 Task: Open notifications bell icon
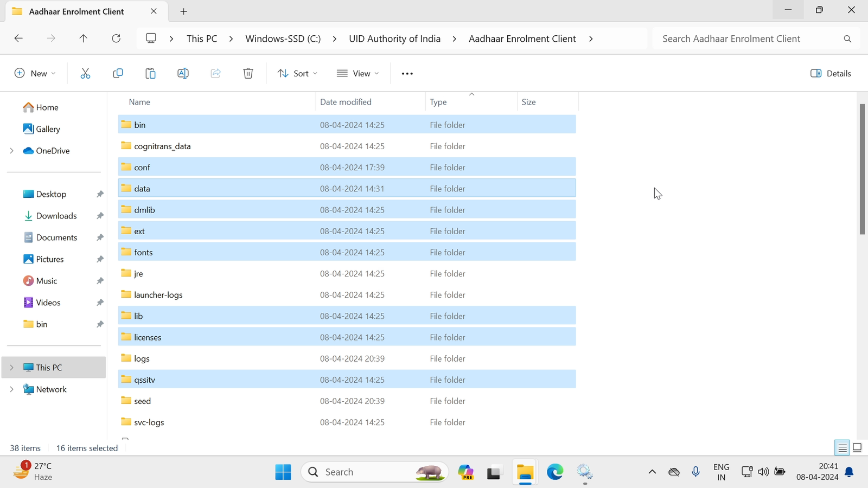850,472
